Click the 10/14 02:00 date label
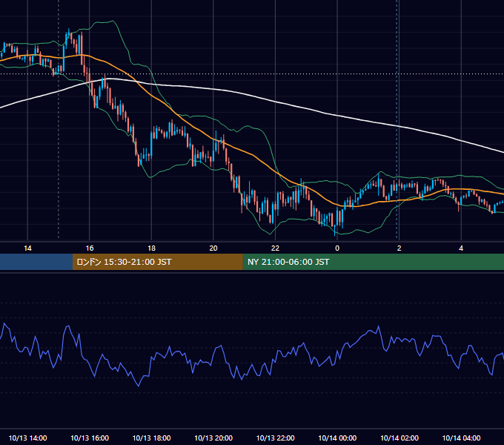504x445 pixels. (x=399, y=438)
